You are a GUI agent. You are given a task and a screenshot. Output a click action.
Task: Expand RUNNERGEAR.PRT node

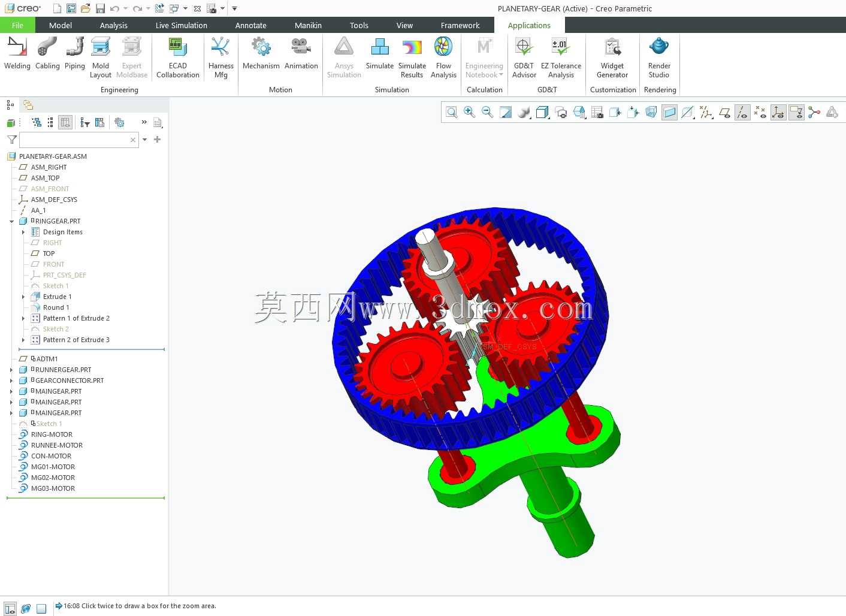click(x=11, y=370)
